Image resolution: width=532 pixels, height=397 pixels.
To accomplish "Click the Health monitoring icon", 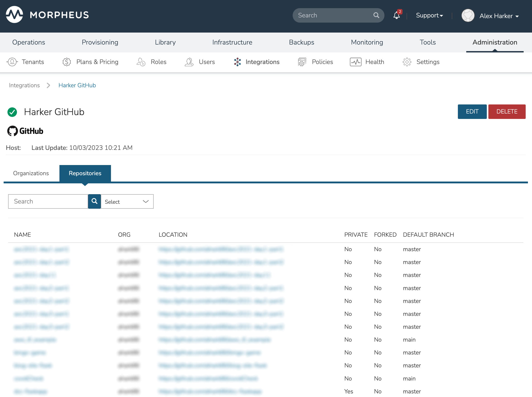I will pos(356,62).
